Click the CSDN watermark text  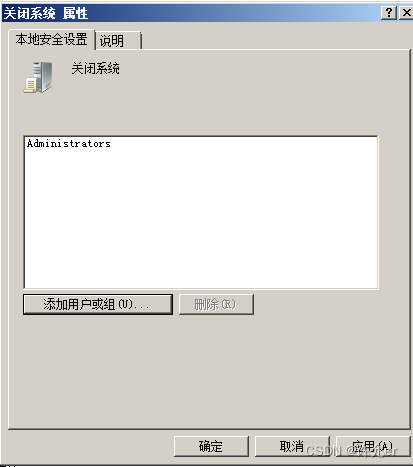coord(351,451)
